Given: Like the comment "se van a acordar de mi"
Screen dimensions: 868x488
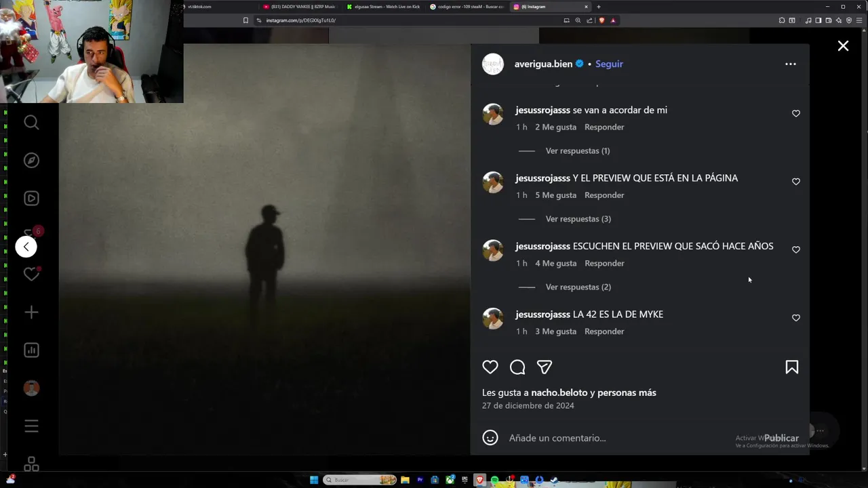Looking at the screenshot, I should tap(796, 114).
